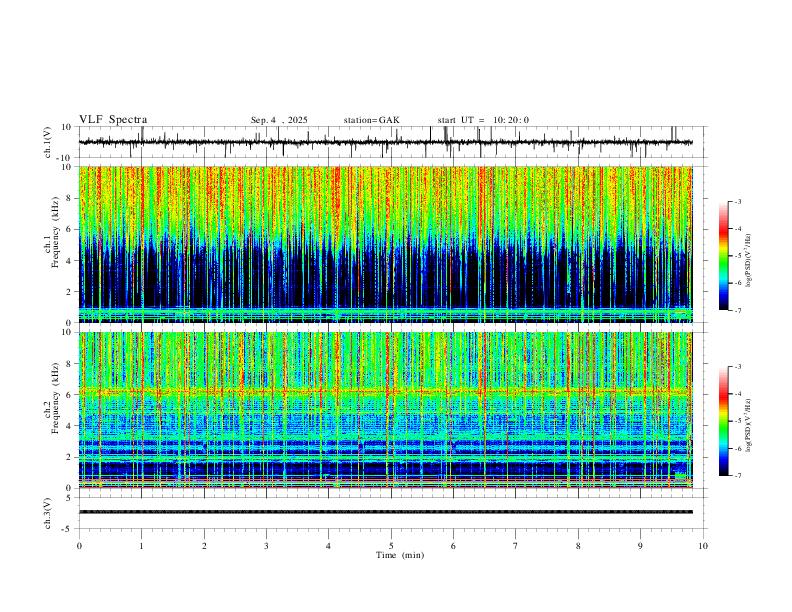This screenshot has width=792, height=612.
Task: Click the upper 'log(PSD)(V²/Hz)' color bar label
Action: click(x=748, y=260)
